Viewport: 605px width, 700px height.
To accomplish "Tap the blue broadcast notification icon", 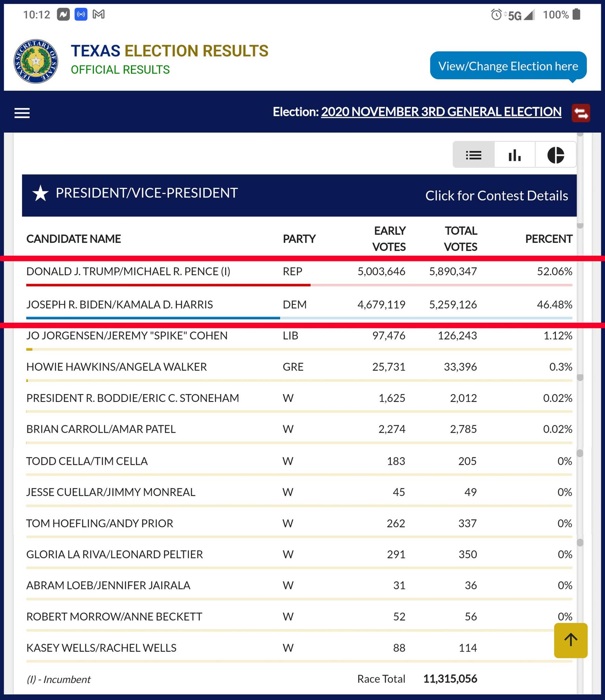I will (81, 14).
